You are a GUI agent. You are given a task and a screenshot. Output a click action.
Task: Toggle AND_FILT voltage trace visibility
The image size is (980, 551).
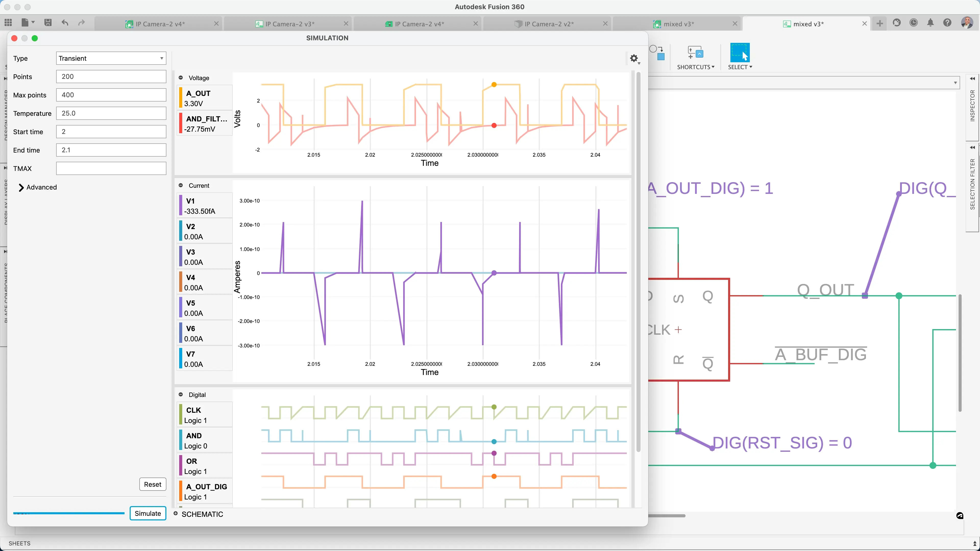pos(205,123)
